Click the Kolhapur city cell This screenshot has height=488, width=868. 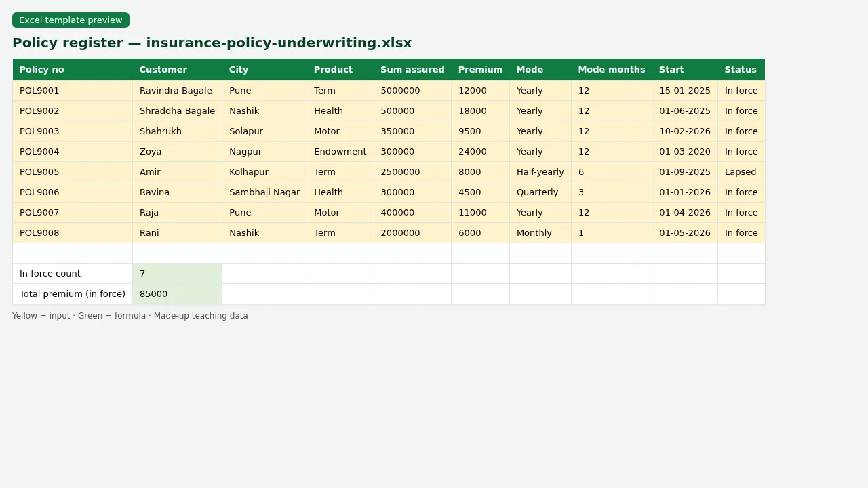pos(264,172)
